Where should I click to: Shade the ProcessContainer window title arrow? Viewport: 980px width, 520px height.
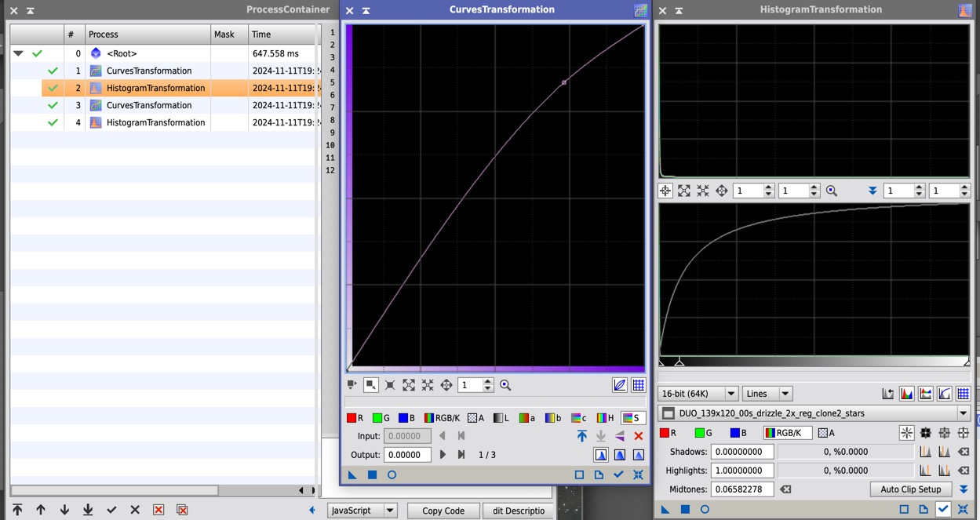click(31, 10)
